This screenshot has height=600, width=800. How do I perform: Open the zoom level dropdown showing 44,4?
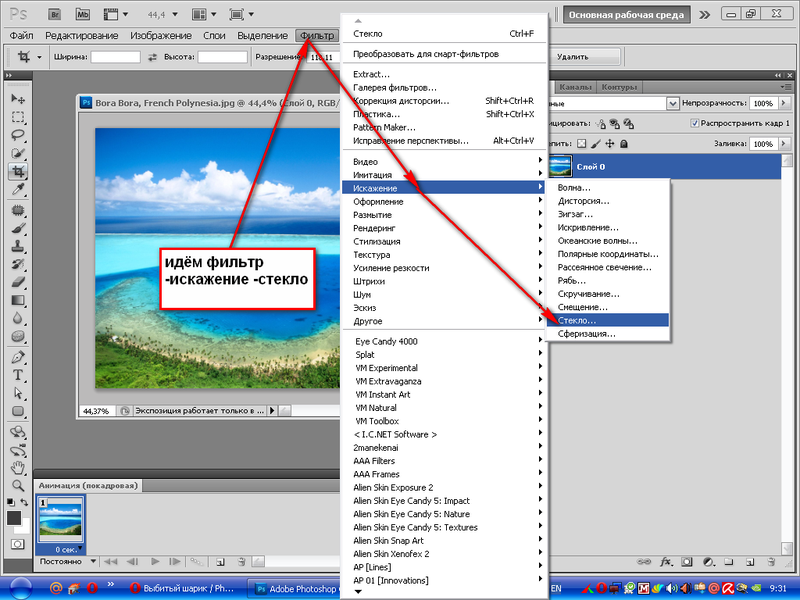coord(174,14)
